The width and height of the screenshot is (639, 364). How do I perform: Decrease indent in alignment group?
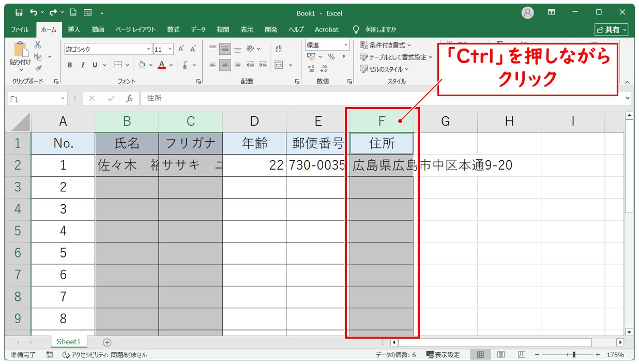(x=250, y=65)
